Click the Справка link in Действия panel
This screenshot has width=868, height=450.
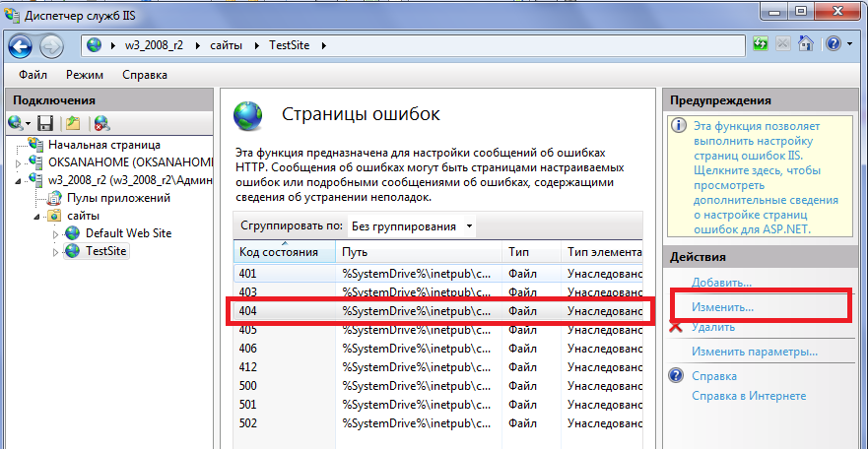coord(714,376)
